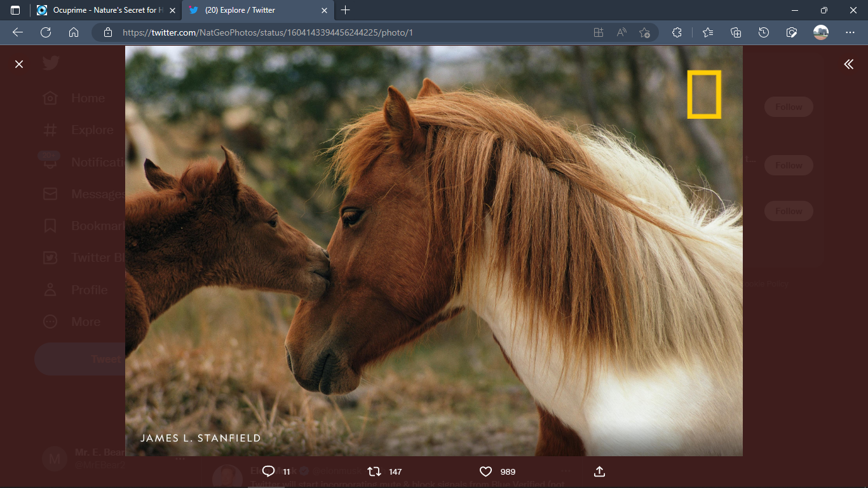Open the Favorites list icon
The width and height of the screenshot is (868, 488).
click(x=708, y=32)
